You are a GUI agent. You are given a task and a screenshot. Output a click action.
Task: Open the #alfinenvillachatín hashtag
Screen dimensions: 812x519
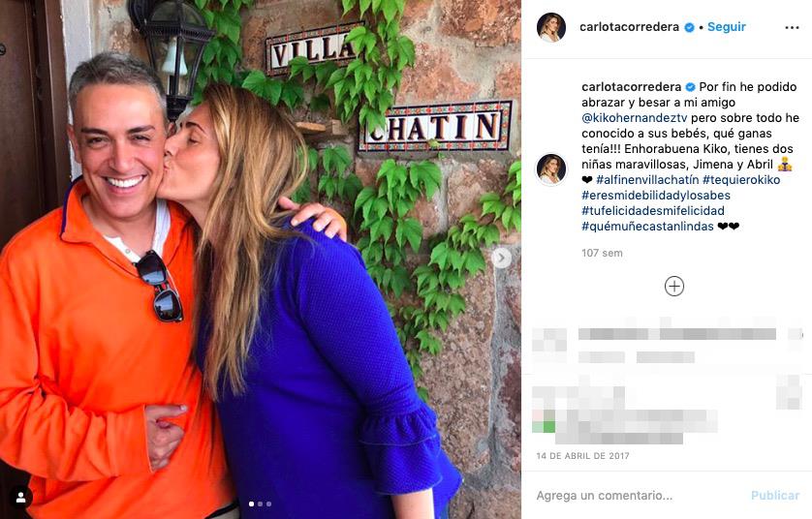click(647, 180)
